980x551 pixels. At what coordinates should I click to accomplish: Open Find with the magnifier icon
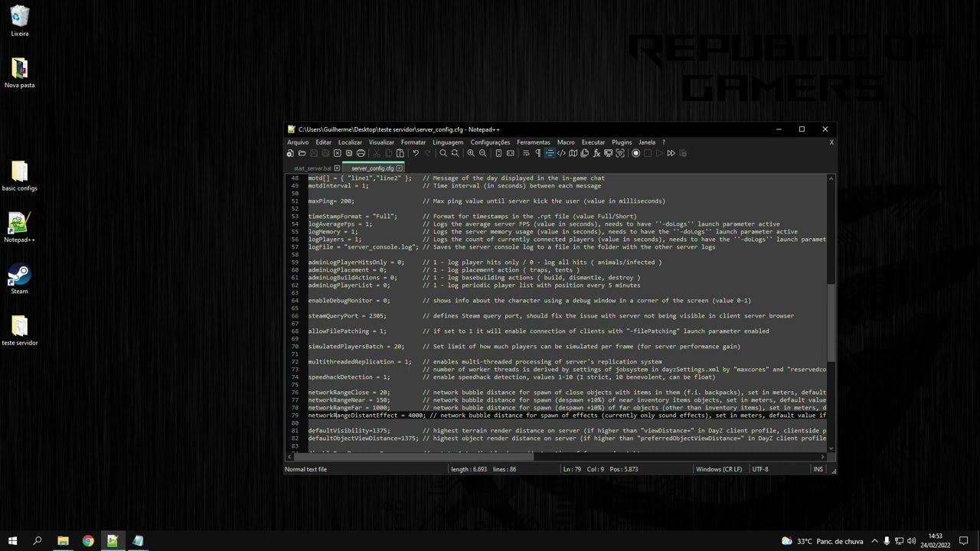(x=443, y=153)
